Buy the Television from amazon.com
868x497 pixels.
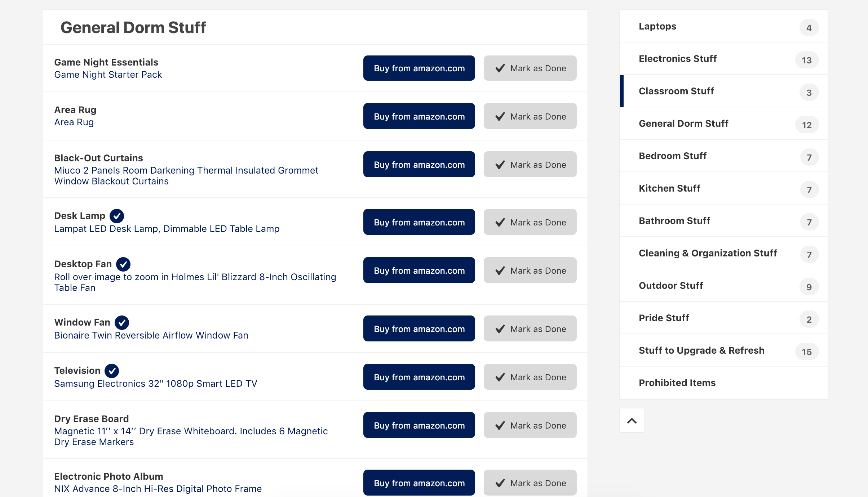point(419,377)
